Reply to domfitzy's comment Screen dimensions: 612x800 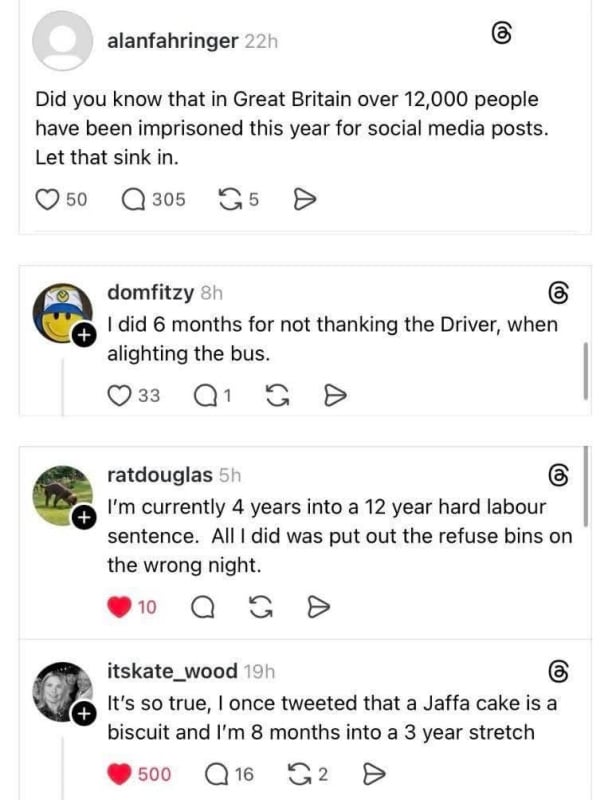tap(202, 396)
